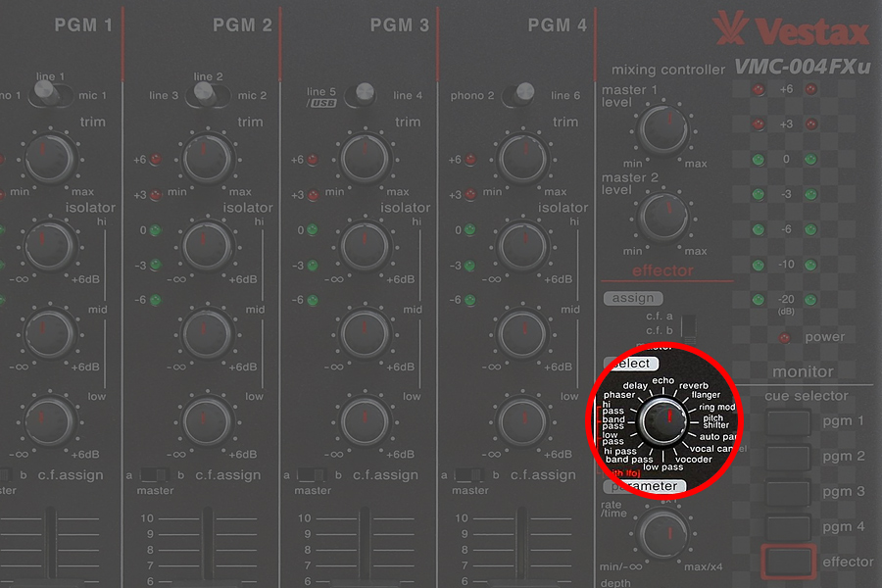The image size is (882, 588).
Task: Flip the PGM 3 c.f.assign switch
Action: [308, 475]
